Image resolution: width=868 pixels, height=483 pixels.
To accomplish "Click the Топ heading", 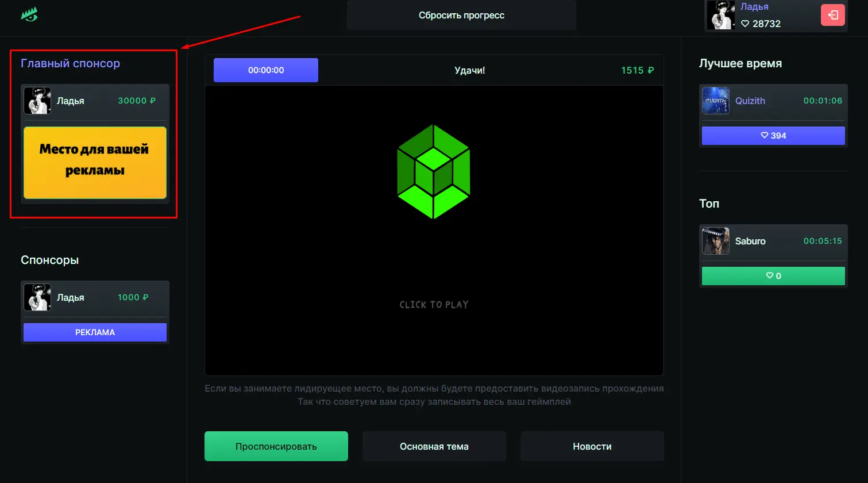I will [709, 204].
